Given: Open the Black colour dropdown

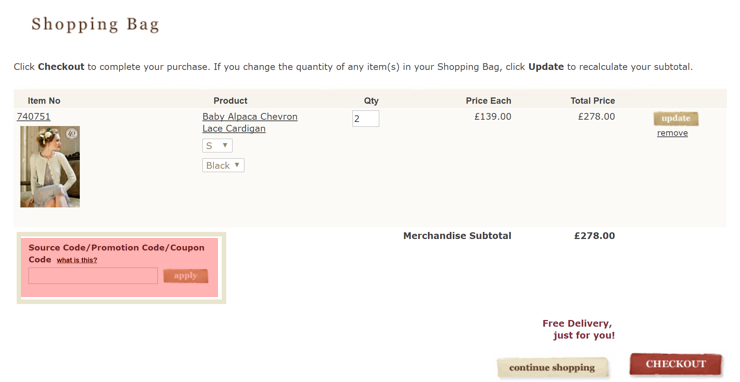Looking at the screenshot, I should [x=223, y=165].
